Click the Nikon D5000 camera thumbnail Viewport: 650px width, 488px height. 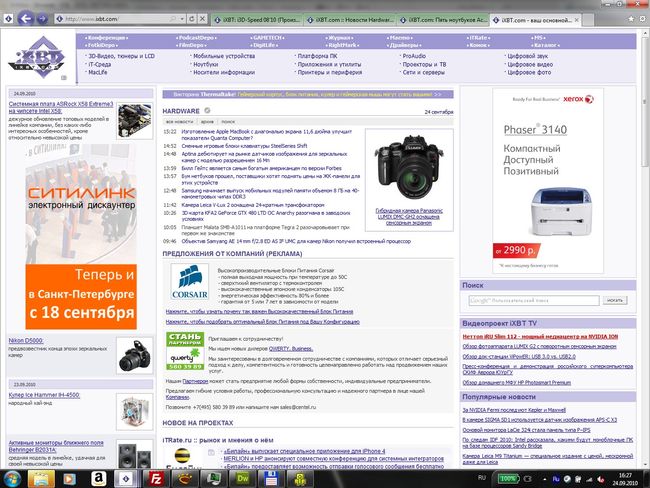coord(134,355)
